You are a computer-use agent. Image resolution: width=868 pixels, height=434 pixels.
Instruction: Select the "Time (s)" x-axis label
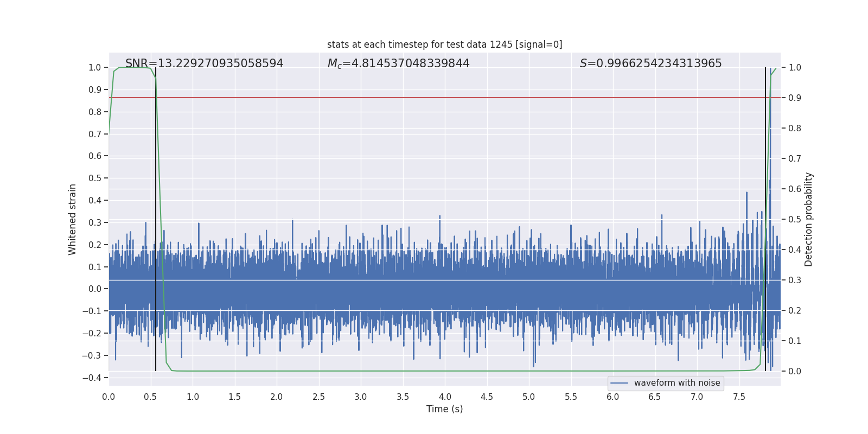445,409
